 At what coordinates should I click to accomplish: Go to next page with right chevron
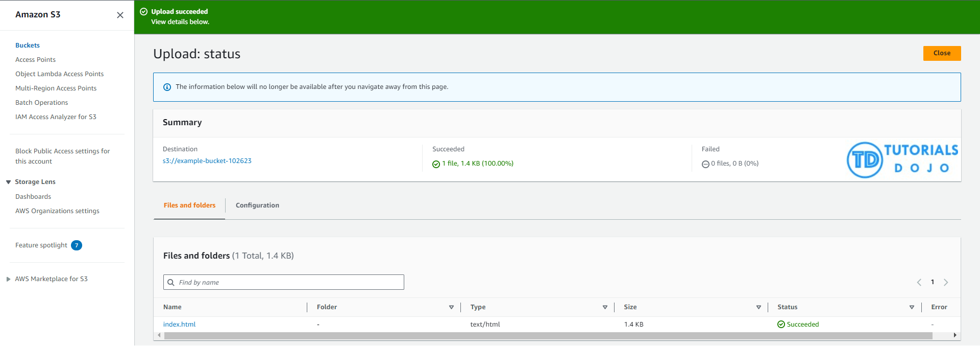(946, 283)
